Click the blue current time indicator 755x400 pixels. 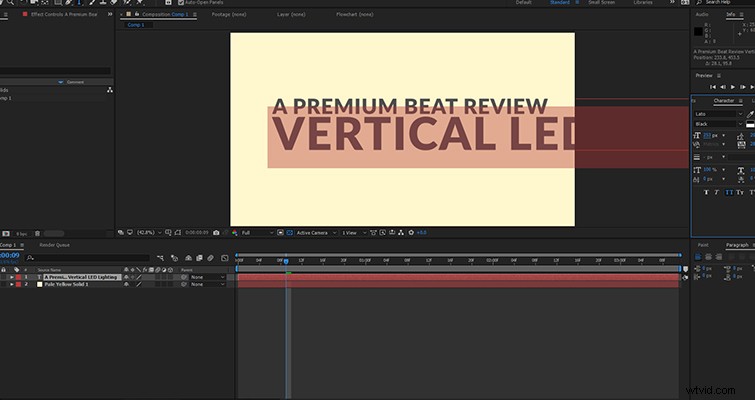(x=286, y=261)
